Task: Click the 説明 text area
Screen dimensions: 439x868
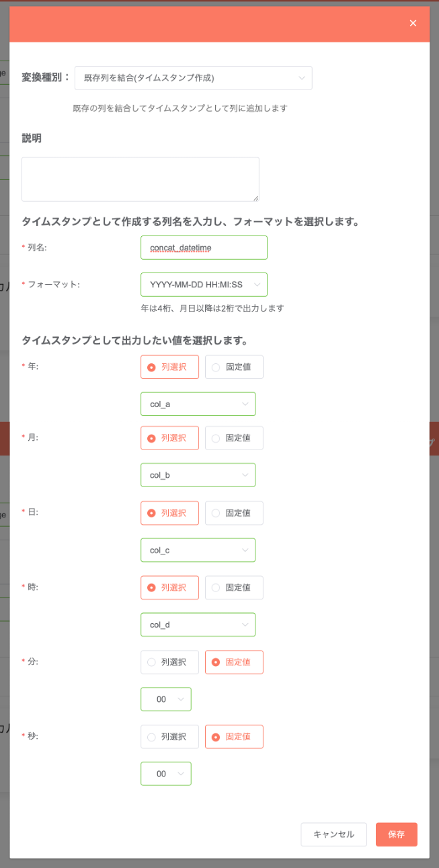Action: point(141,179)
